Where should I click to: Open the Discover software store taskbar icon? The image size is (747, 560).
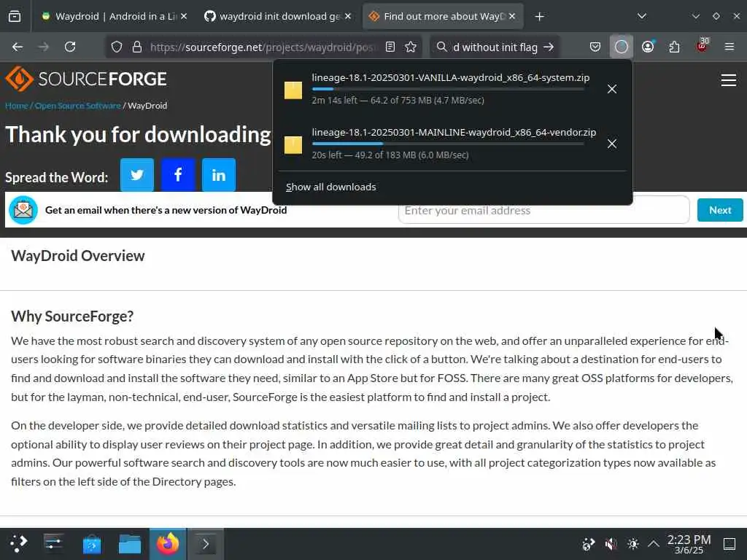tap(92, 544)
